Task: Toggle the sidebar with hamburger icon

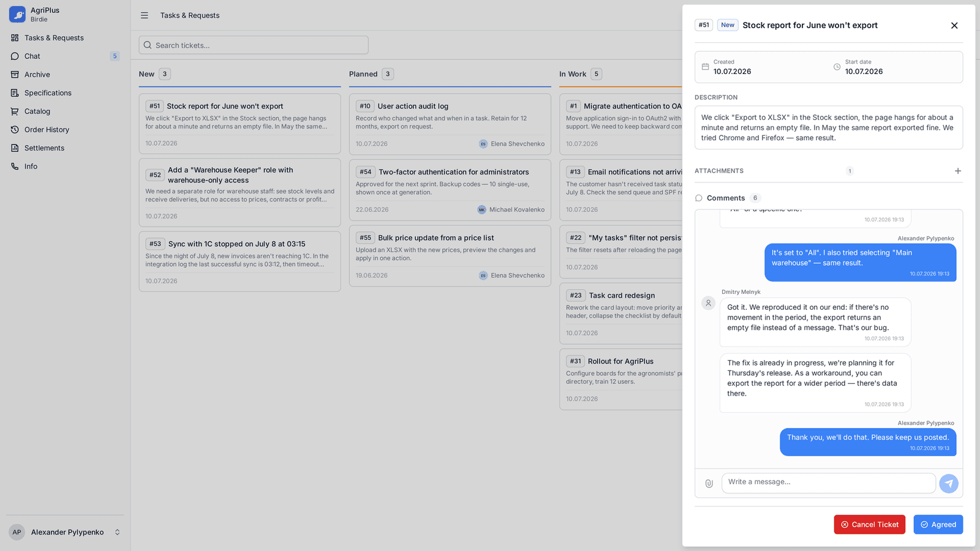Action: coord(145,15)
